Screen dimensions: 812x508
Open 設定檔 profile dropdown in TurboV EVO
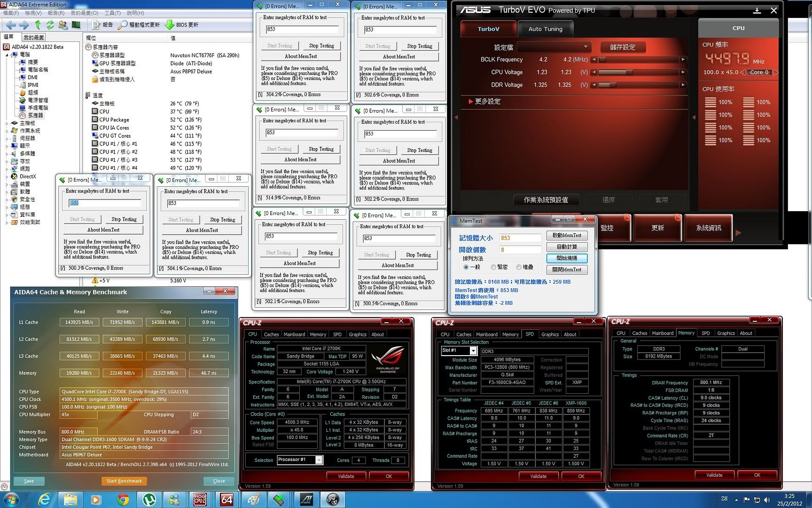click(x=554, y=47)
